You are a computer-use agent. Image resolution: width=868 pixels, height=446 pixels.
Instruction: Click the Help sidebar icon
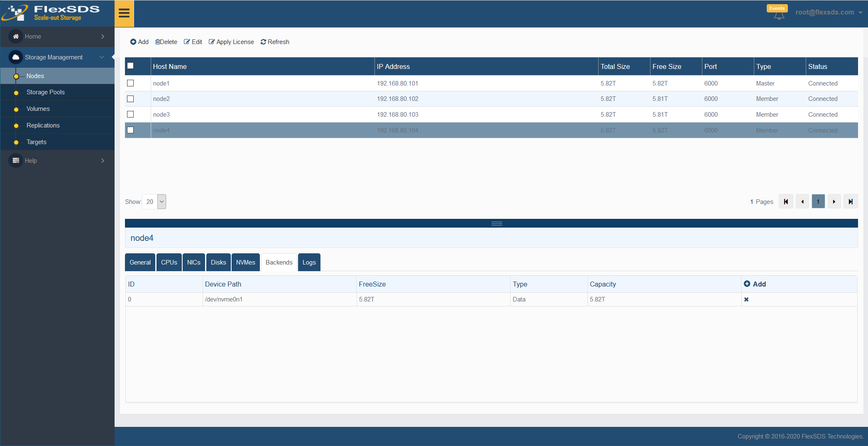[16, 161]
